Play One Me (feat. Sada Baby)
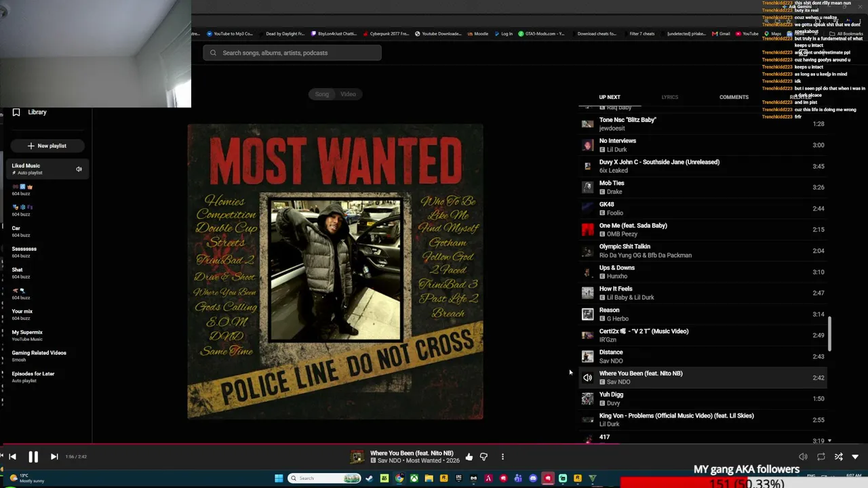 click(x=703, y=230)
